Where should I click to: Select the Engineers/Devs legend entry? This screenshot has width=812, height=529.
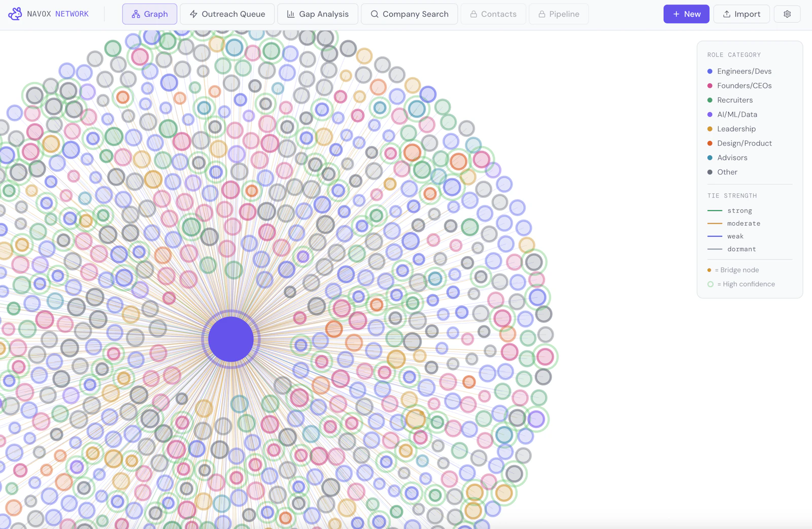[x=739, y=72]
